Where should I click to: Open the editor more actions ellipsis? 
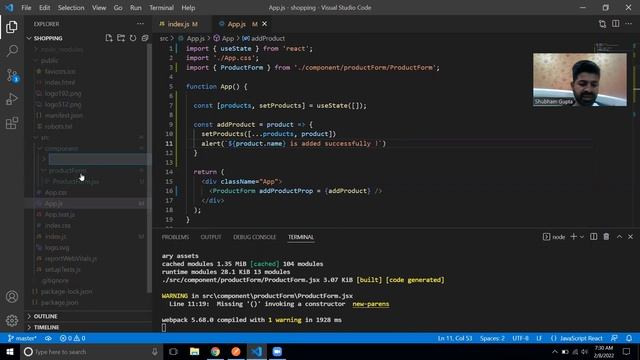[629, 24]
